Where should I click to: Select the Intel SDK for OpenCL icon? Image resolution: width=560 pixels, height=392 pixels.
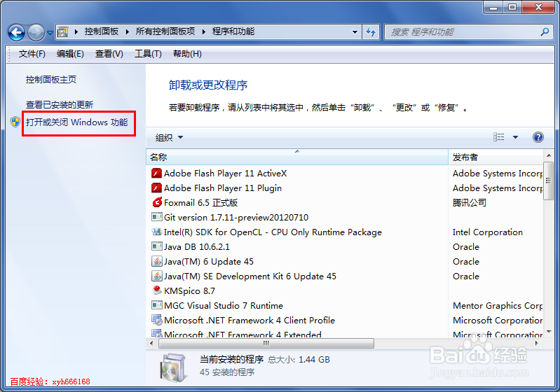click(x=156, y=232)
